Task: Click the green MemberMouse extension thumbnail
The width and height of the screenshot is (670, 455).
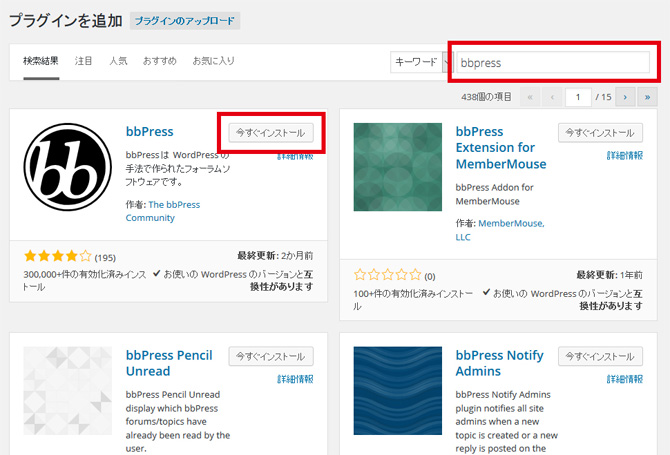Action: tap(398, 167)
